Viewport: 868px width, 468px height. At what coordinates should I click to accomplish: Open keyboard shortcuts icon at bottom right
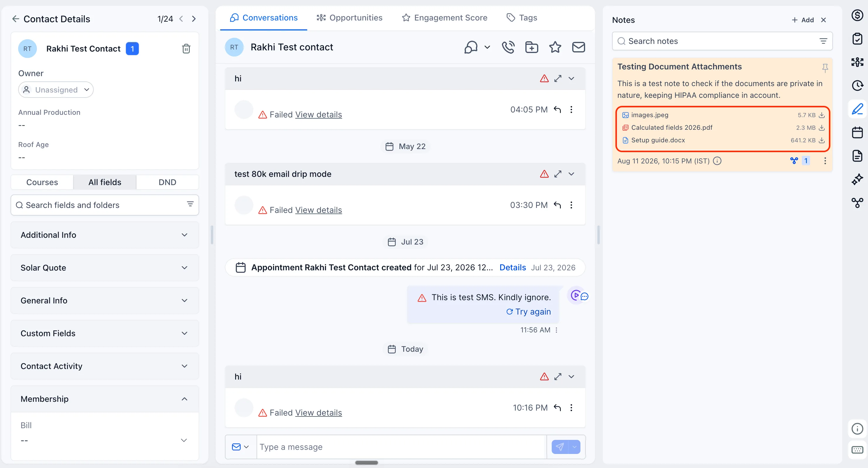[x=857, y=450]
